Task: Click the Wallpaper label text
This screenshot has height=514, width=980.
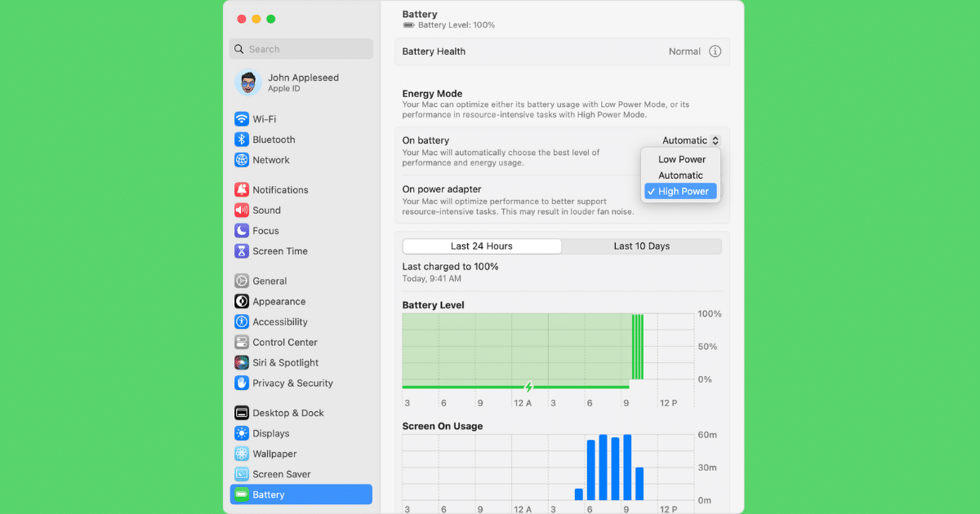Action: pyautogui.click(x=274, y=454)
